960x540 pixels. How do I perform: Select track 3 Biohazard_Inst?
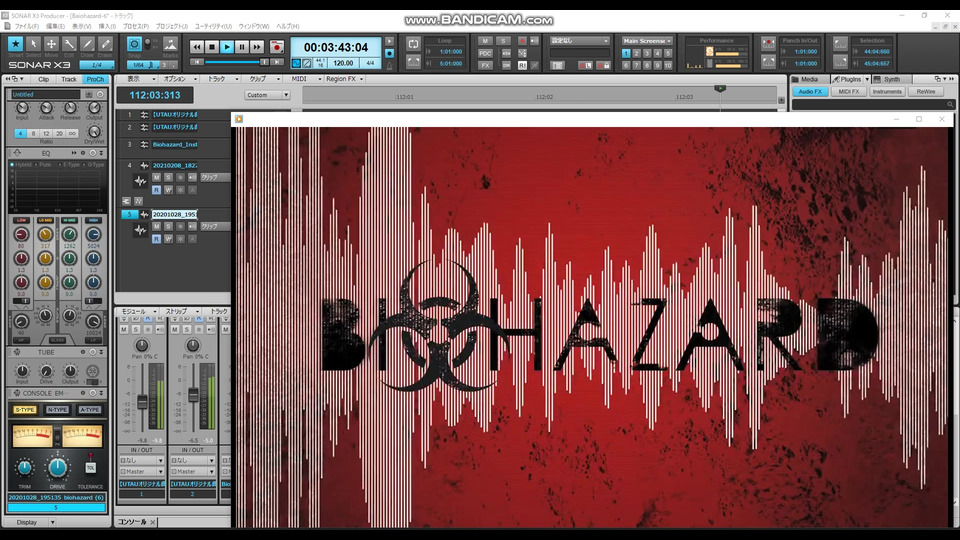(174, 144)
